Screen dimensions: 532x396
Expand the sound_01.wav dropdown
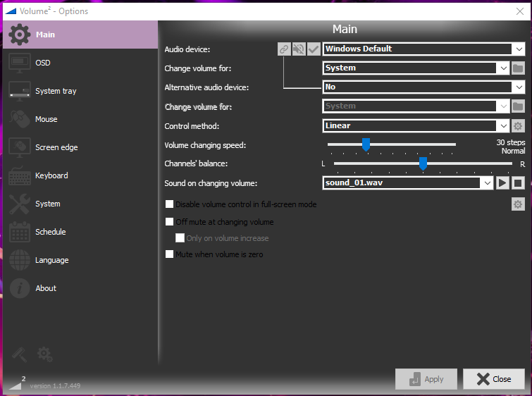click(x=487, y=183)
